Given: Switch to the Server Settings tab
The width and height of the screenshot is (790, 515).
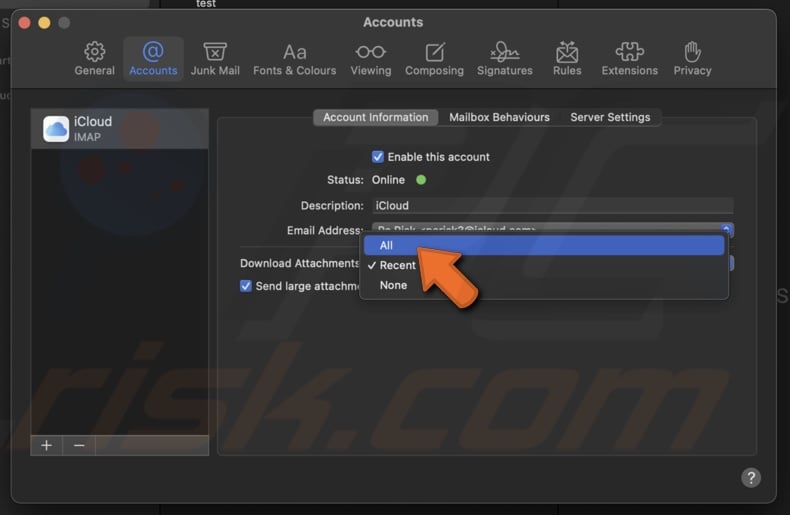Looking at the screenshot, I should click(x=610, y=117).
